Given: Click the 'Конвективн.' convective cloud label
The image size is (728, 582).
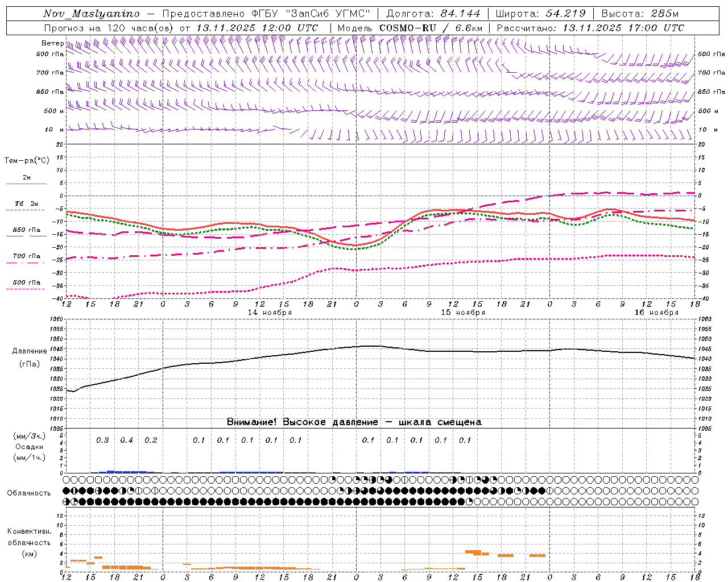Looking at the screenshot, I should click(x=30, y=531).
